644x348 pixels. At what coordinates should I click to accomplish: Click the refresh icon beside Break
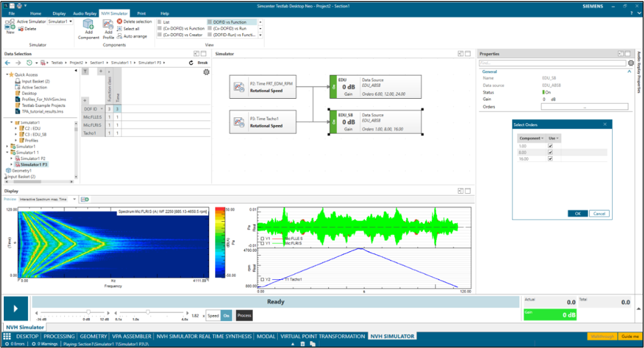191,63
